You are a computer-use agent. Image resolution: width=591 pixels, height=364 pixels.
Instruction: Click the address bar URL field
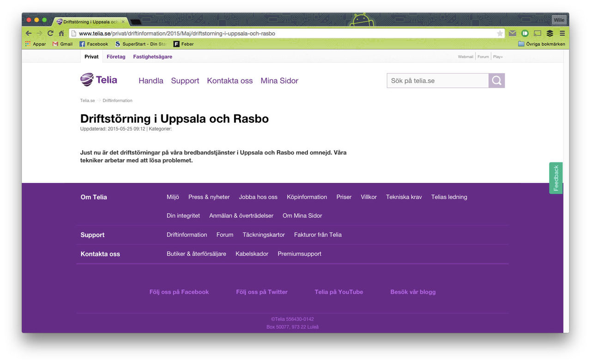pyautogui.click(x=286, y=33)
